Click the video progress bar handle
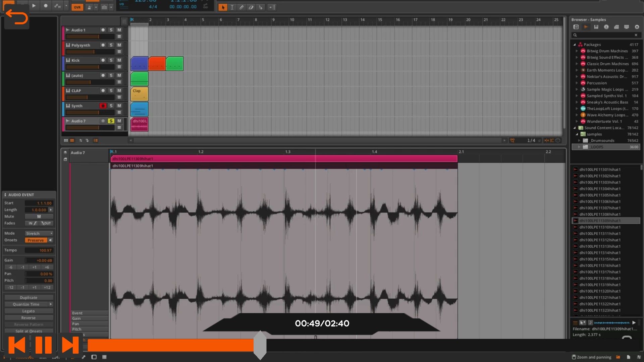 260,345
